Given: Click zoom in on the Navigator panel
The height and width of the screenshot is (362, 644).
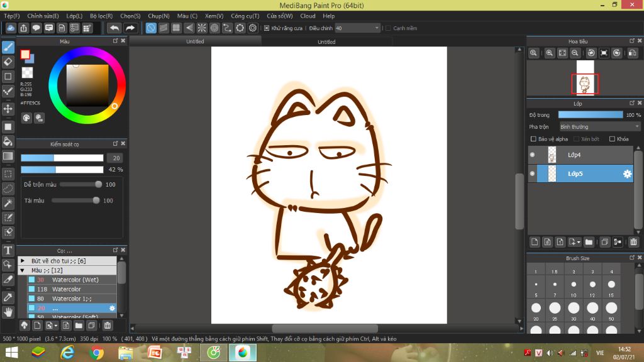Looking at the screenshot, I should (549, 53).
